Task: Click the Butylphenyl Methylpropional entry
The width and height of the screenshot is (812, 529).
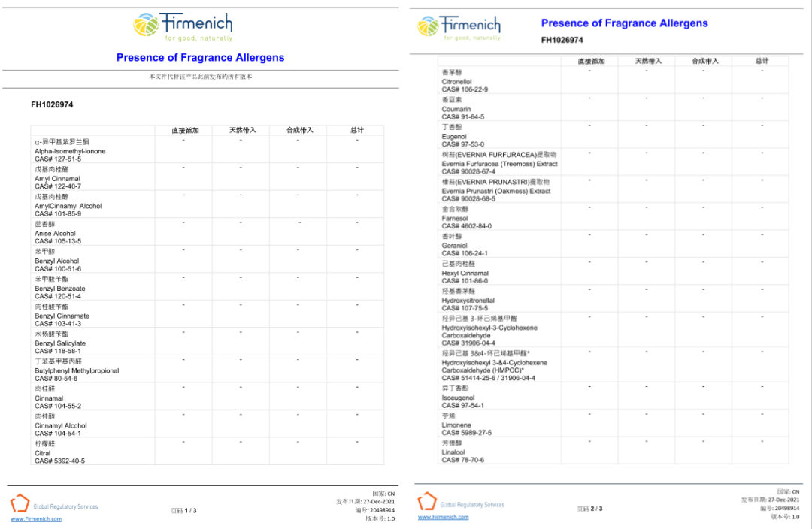Action: pos(77,370)
